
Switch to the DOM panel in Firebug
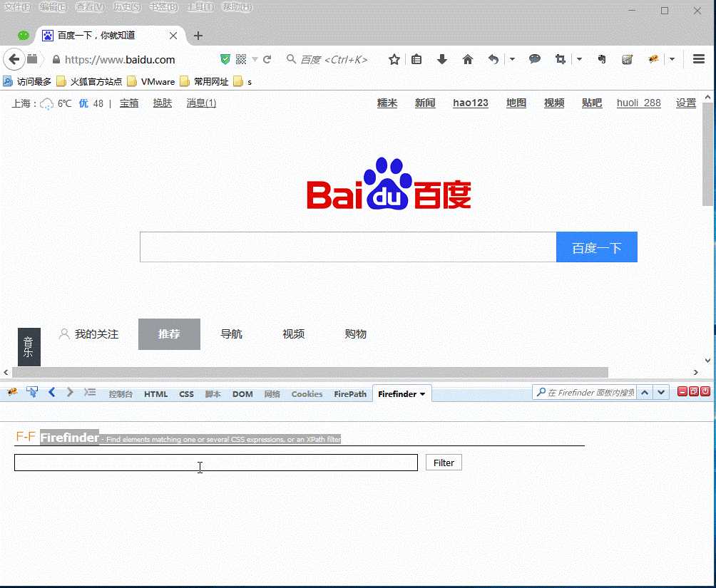point(242,394)
